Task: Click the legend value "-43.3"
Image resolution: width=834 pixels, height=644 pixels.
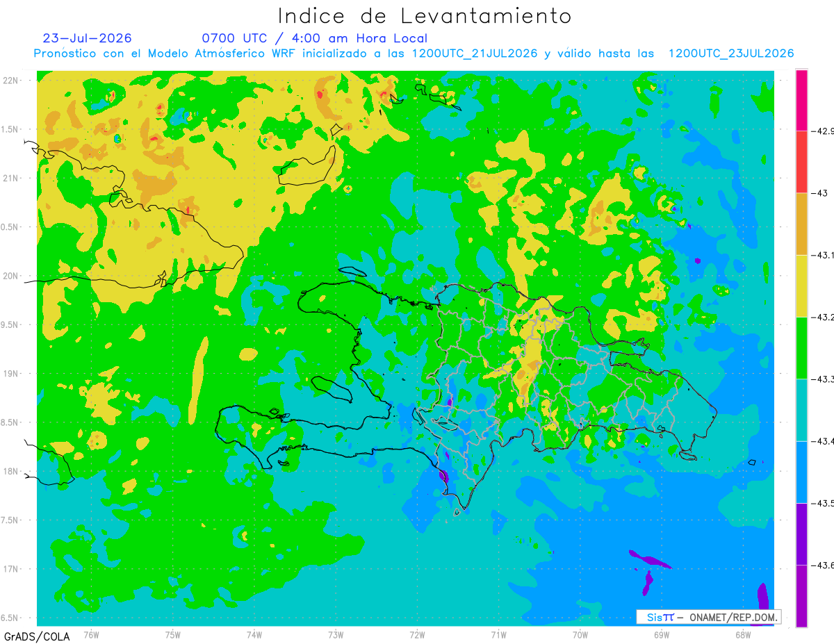Action: point(824,379)
